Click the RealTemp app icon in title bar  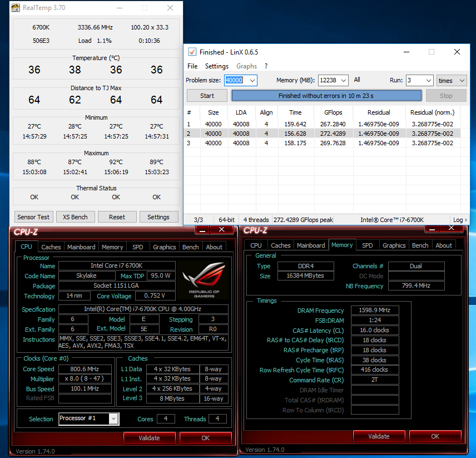[x=16, y=8]
